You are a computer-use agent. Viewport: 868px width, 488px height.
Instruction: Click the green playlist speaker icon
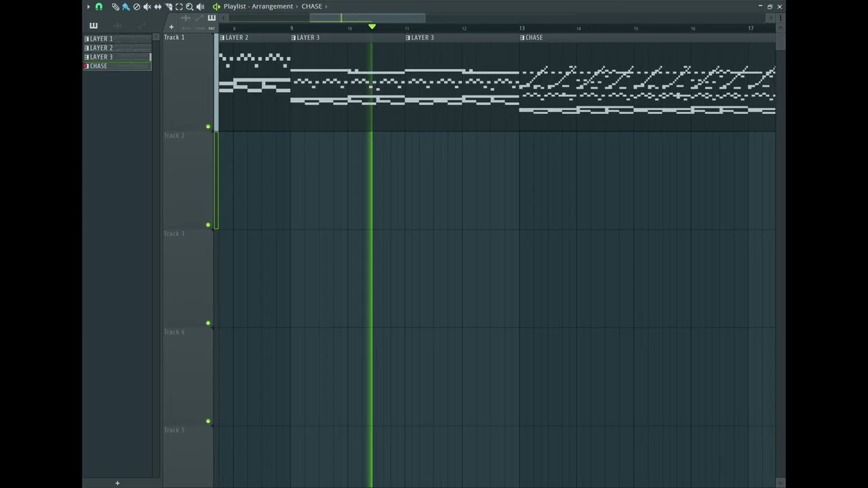click(x=216, y=6)
